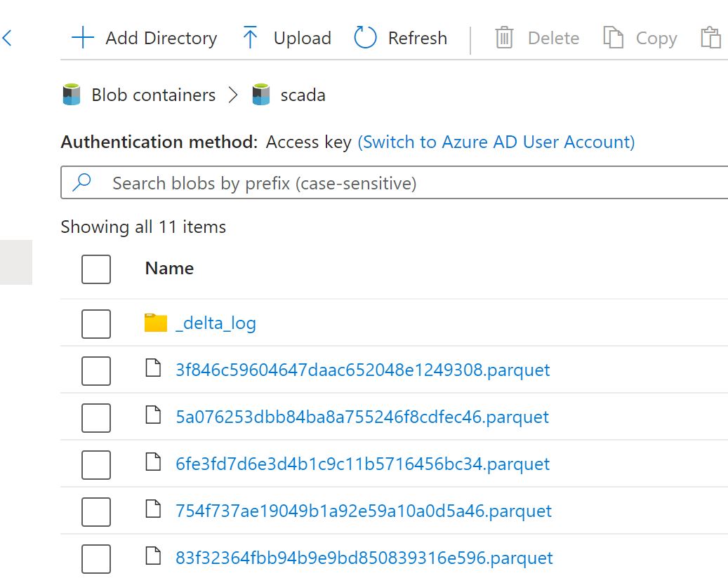Click the Upload arrow icon
The image size is (728, 578).
point(250,38)
